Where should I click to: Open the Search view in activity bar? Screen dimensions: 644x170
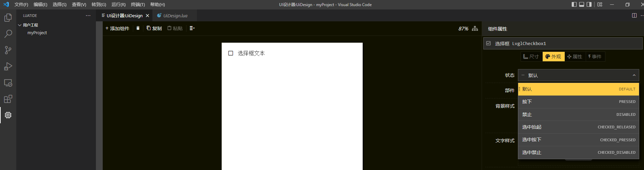click(x=8, y=34)
